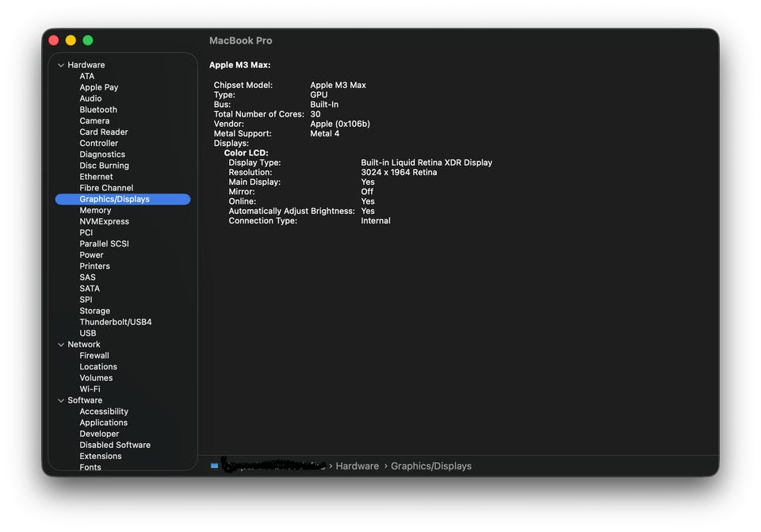Image resolution: width=761 pixels, height=532 pixels.
Task: Show the Firewall network details
Action: (x=94, y=356)
